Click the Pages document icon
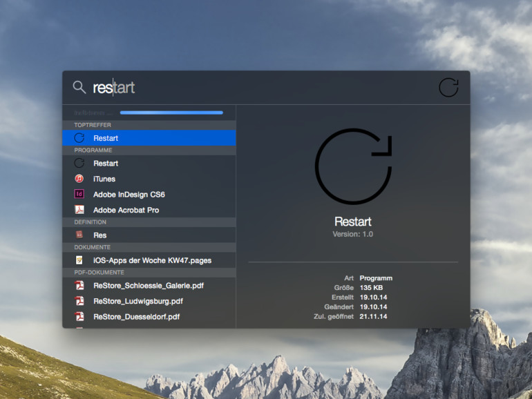Image resolution: width=532 pixels, height=399 pixels. (79, 260)
